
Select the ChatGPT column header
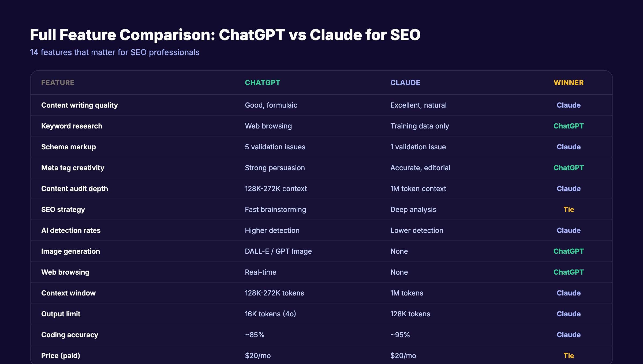point(262,83)
